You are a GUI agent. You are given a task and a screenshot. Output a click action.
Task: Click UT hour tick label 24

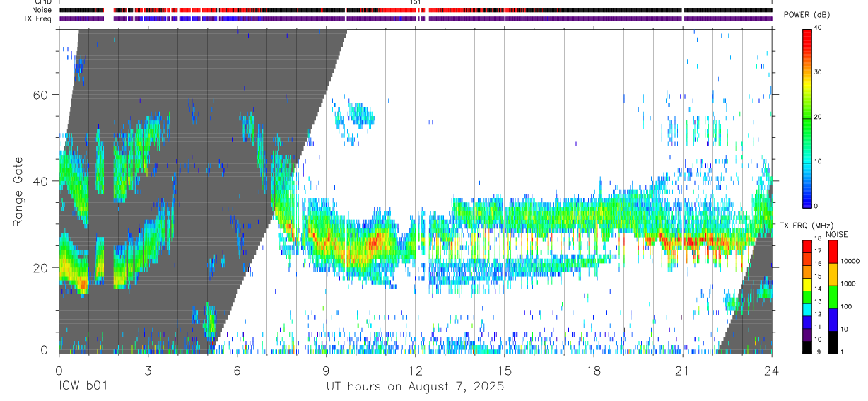click(x=772, y=370)
